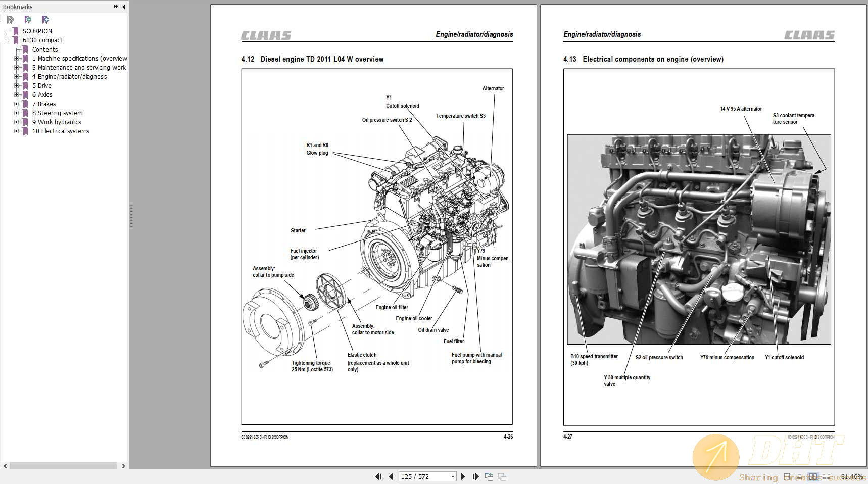Click the 'Alternator' label in the diagram
This screenshot has width=868, height=484.
(493, 88)
